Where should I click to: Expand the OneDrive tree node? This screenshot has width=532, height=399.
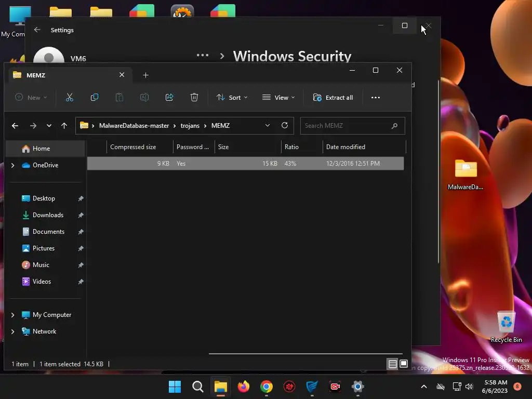[x=12, y=165]
